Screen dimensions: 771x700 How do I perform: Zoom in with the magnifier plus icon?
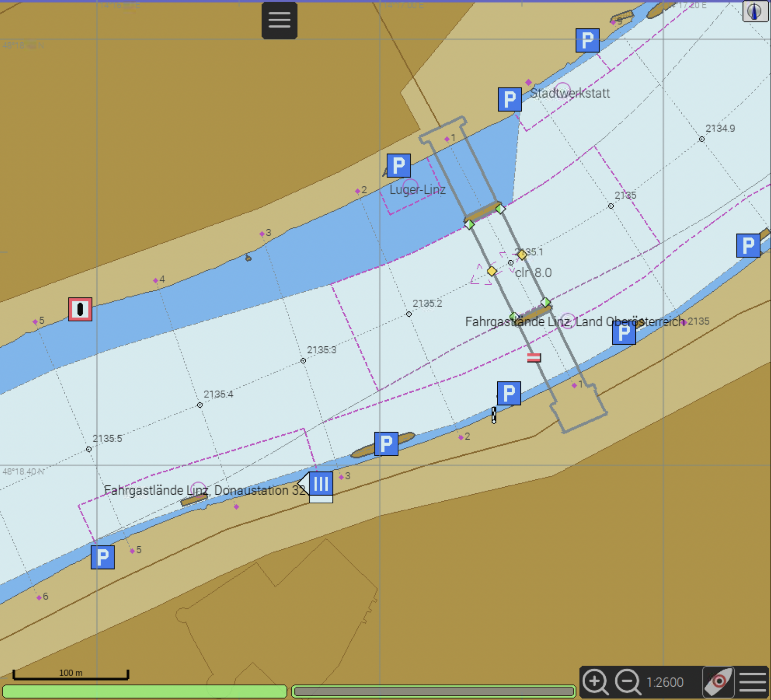pyautogui.click(x=595, y=682)
